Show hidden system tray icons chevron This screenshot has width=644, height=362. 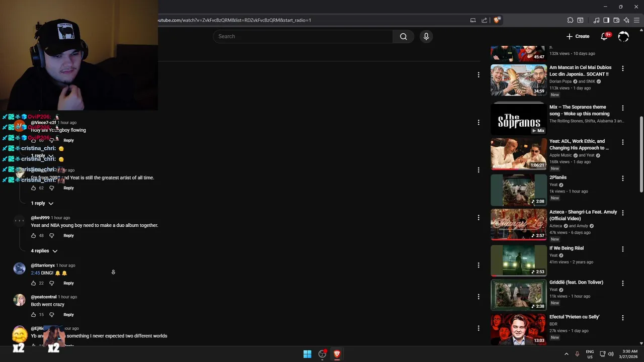click(566, 354)
